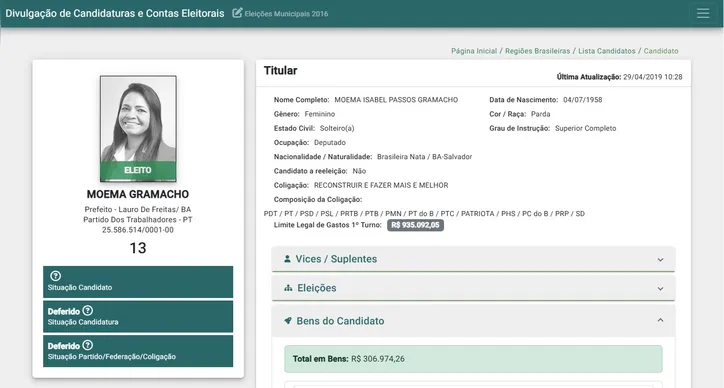The image size is (724, 388).
Task: Click the edit pencil icon beside Eleições Municipais 2016
Action: coord(237,13)
